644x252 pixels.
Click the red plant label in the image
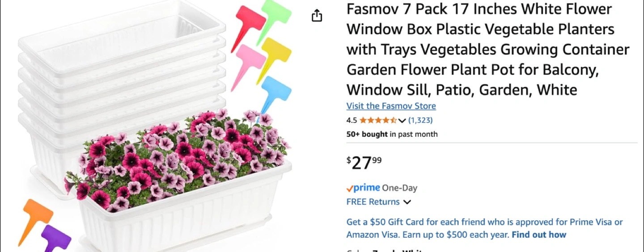249,21
